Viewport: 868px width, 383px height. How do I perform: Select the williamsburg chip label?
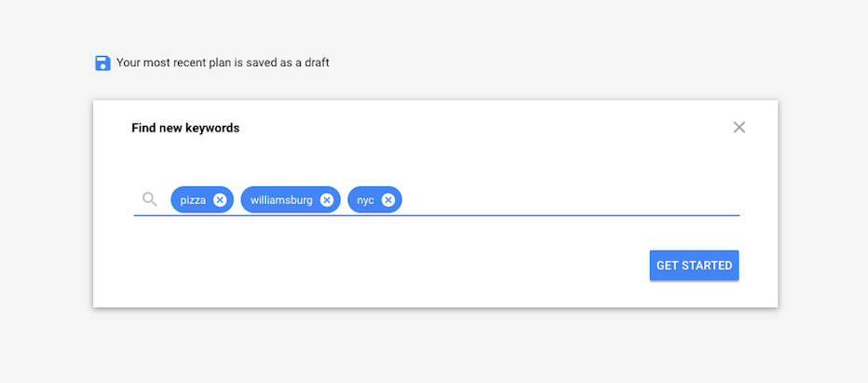pos(281,200)
